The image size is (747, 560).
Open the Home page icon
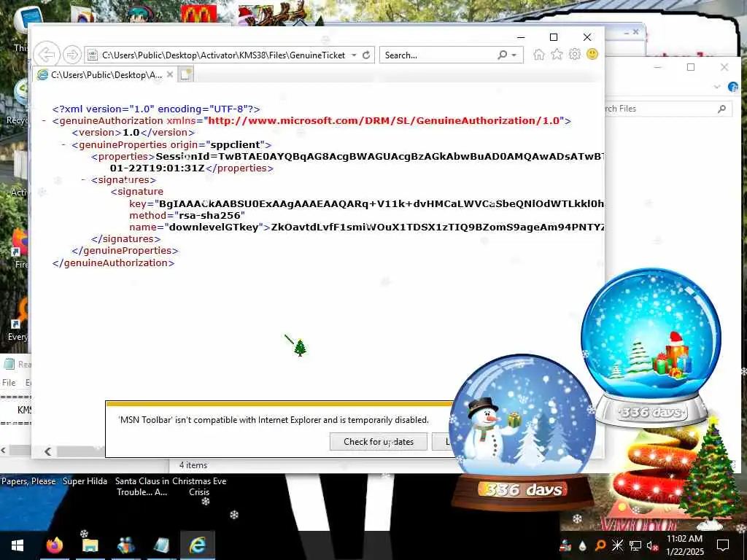point(539,54)
